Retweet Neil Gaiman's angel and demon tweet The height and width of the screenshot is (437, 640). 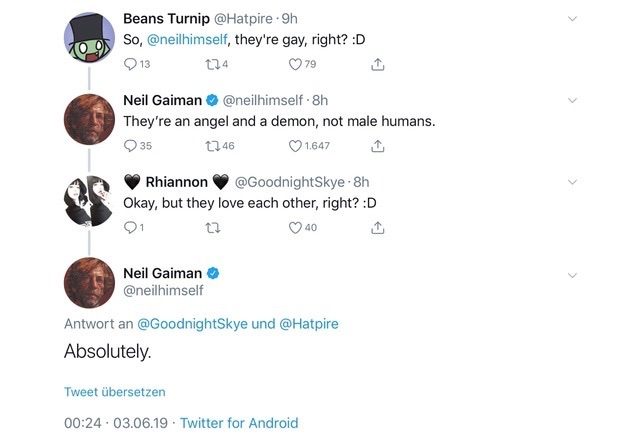211,146
